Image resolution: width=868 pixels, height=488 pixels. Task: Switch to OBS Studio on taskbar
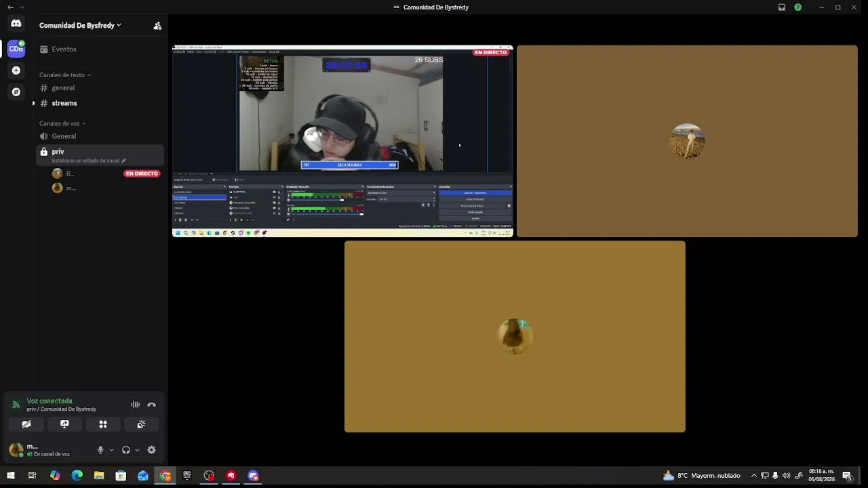pos(209,476)
